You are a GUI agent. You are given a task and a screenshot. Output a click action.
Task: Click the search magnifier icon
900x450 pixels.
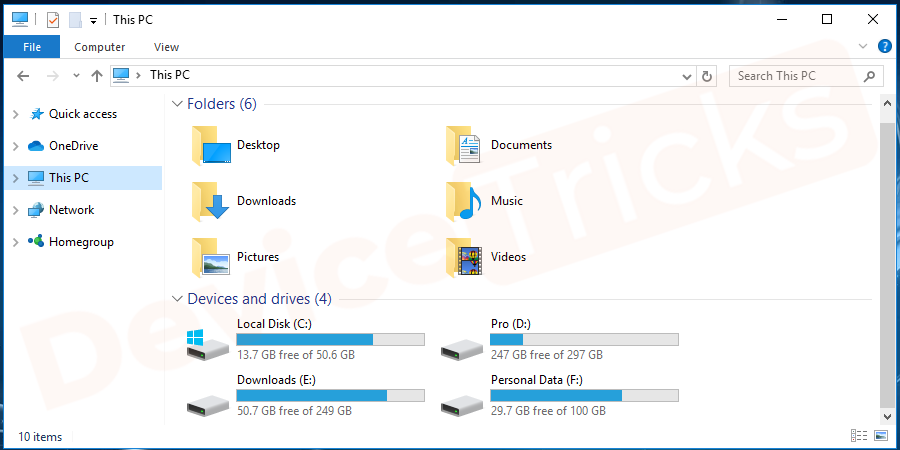pyautogui.click(x=870, y=76)
